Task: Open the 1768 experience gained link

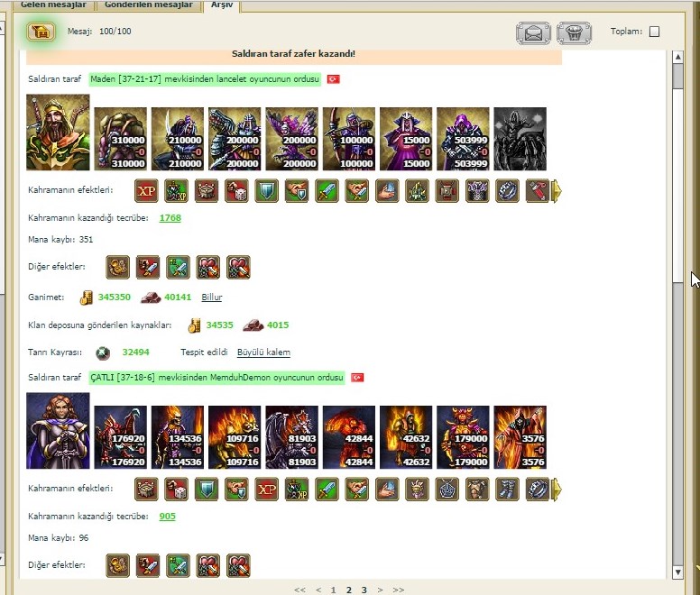Action: [x=170, y=218]
